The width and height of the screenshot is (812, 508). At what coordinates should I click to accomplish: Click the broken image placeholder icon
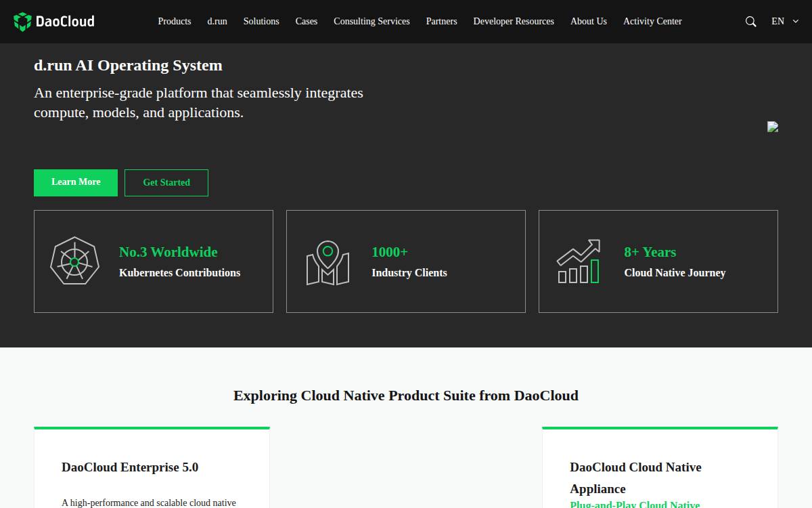click(x=773, y=127)
